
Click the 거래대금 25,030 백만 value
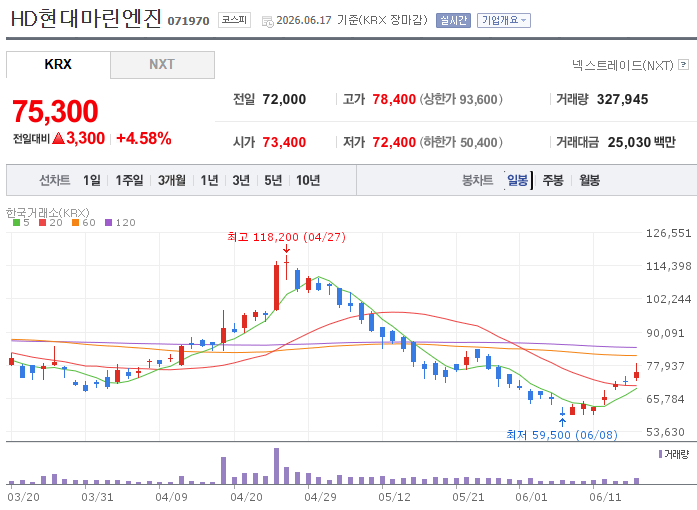(x=641, y=142)
